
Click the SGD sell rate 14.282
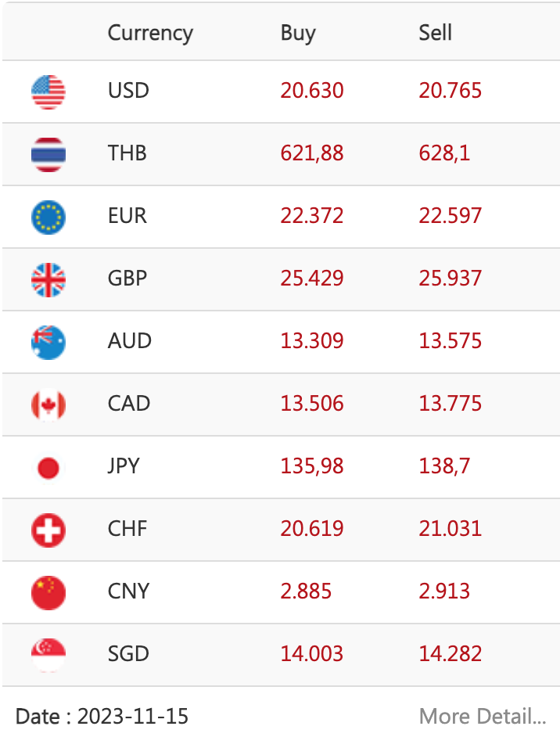[x=451, y=654]
